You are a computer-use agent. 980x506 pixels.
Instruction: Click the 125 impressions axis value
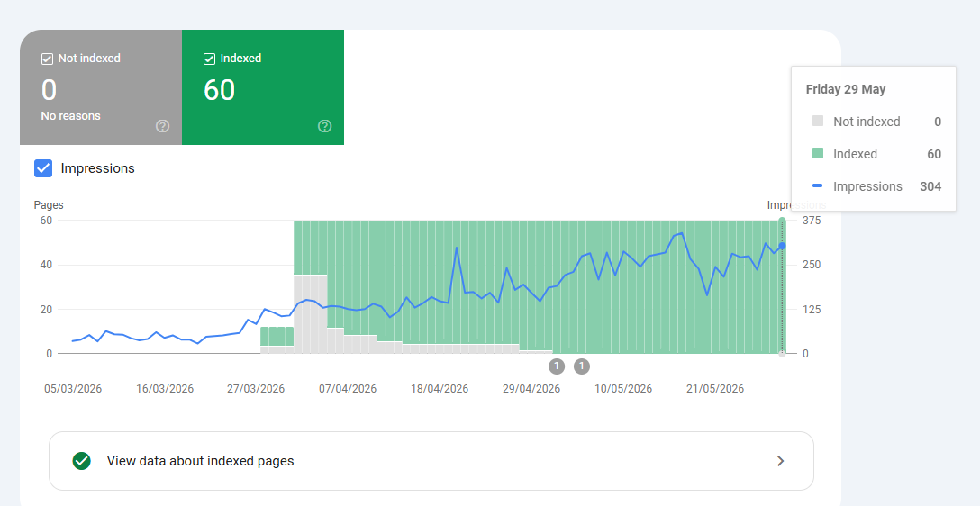(x=812, y=309)
